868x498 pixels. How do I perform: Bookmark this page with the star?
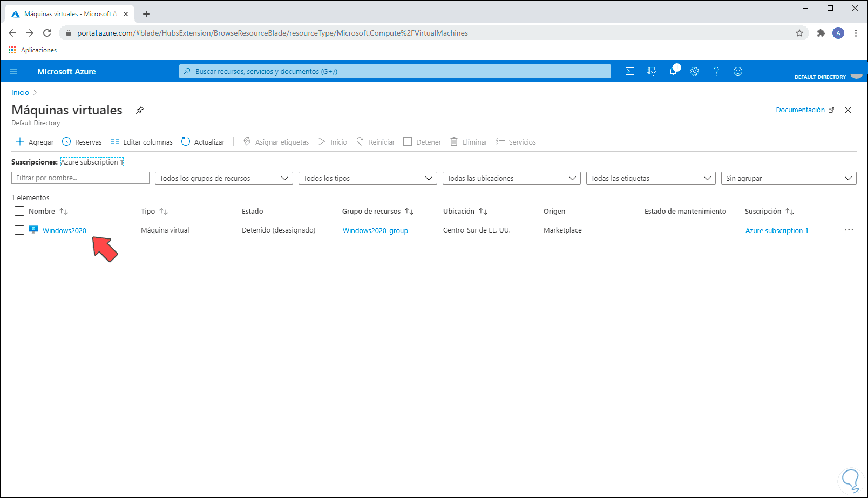[799, 33]
